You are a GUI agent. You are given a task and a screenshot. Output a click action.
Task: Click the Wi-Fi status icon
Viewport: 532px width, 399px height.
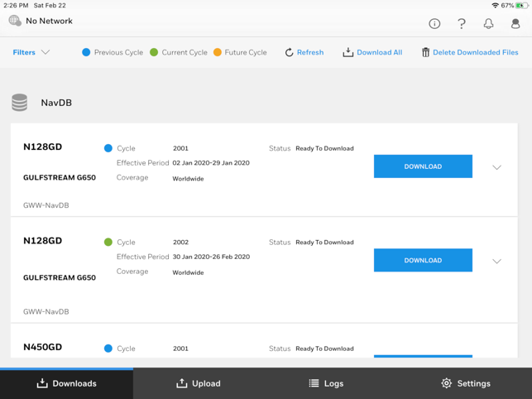pos(495,6)
